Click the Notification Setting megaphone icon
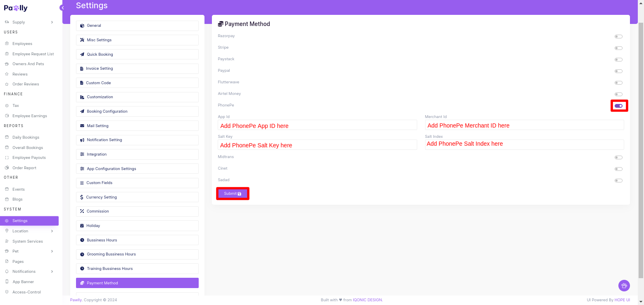This screenshot has height=305, width=644. pyautogui.click(x=83, y=140)
